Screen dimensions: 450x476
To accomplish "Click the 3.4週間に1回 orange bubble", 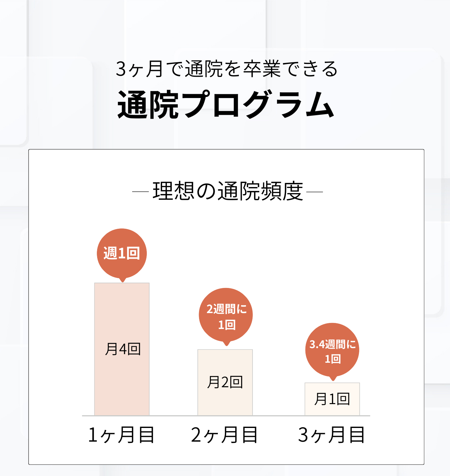I will (332, 349).
